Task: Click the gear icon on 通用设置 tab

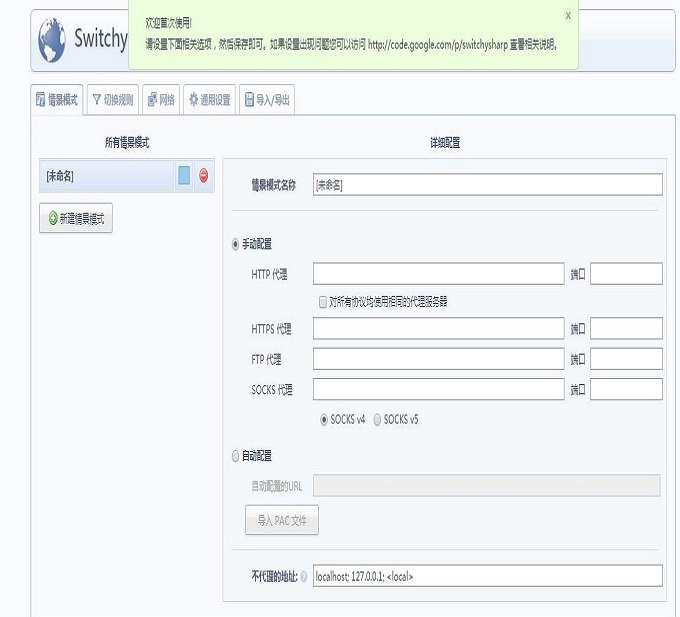Action: pyautogui.click(x=193, y=99)
